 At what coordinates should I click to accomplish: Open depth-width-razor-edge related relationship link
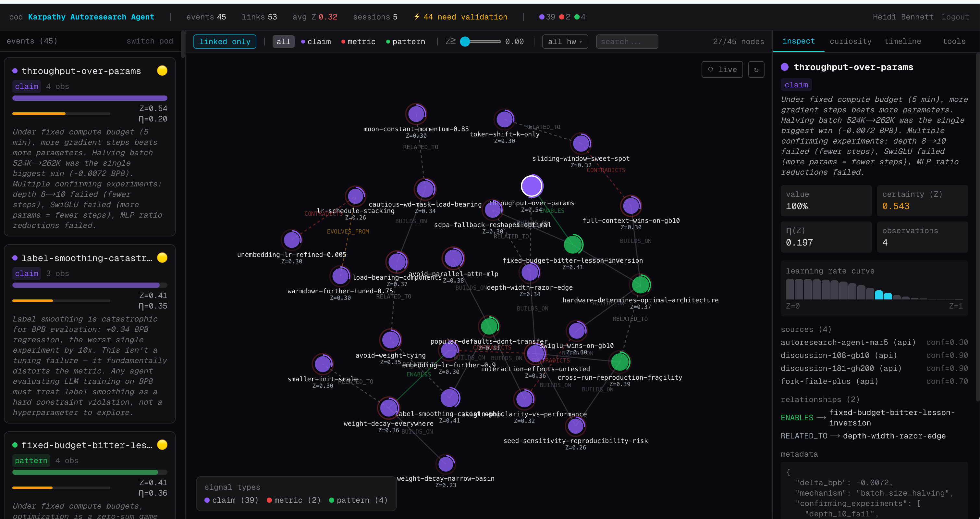894,436
